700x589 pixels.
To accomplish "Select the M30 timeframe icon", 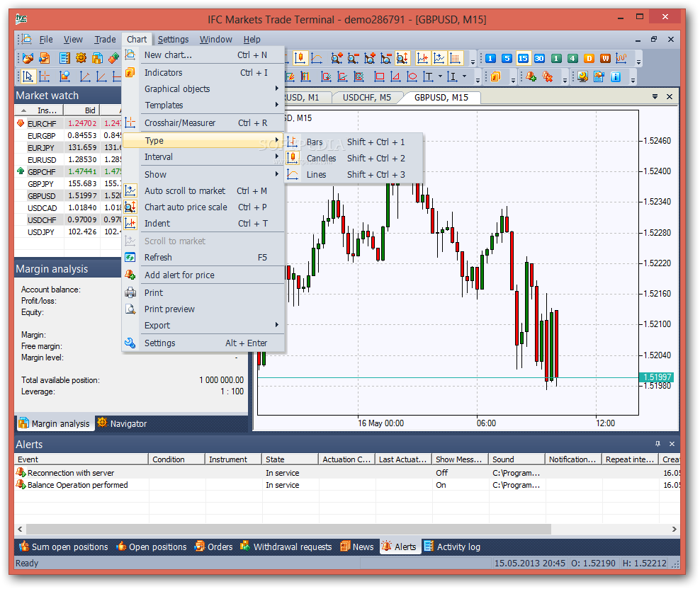I will (539, 59).
